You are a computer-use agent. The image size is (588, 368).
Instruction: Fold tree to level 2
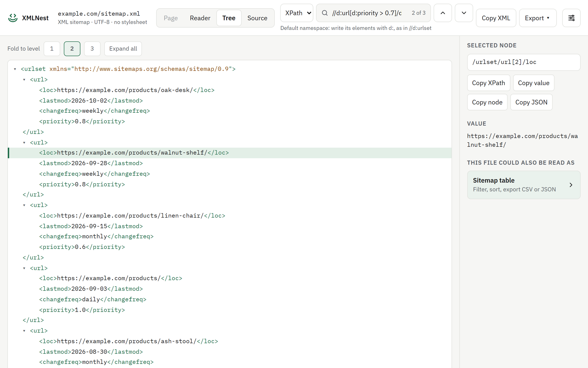click(72, 49)
